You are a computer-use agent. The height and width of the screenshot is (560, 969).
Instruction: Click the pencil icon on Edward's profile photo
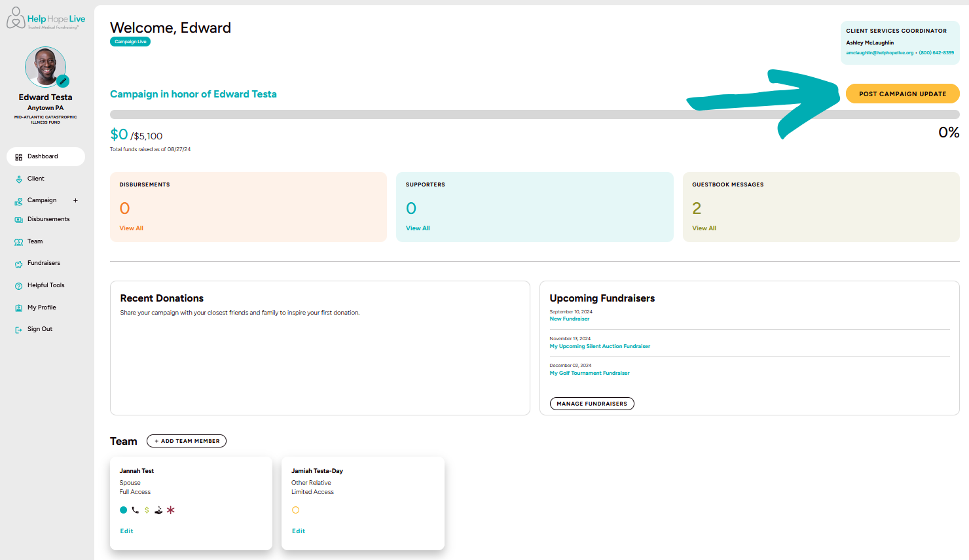[63, 81]
